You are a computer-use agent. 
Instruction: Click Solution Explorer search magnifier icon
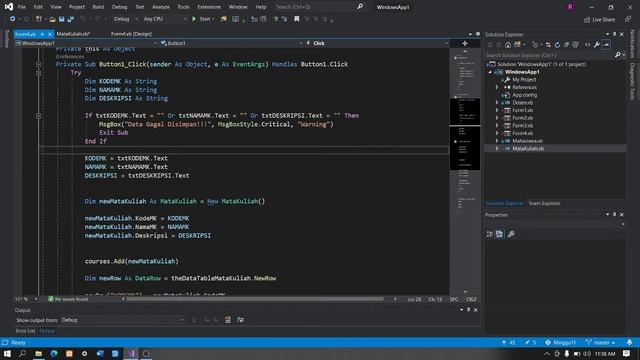tap(618, 55)
